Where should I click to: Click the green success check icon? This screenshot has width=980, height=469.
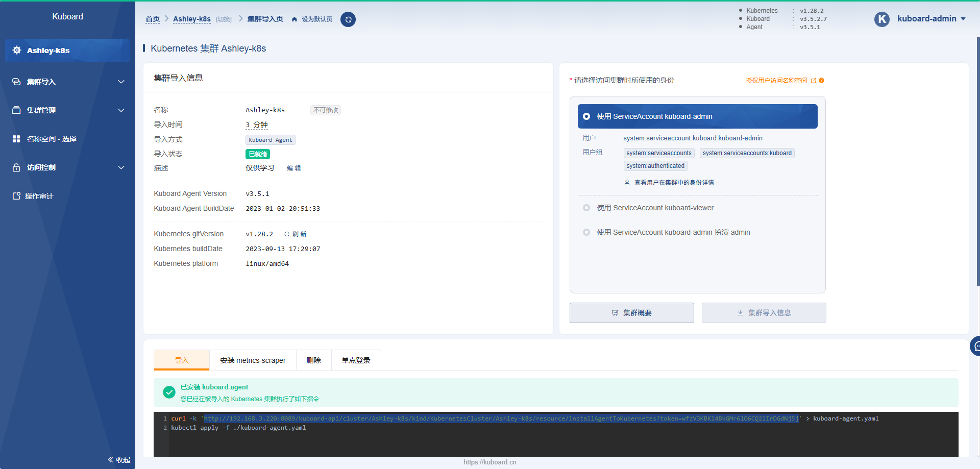[x=169, y=392]
